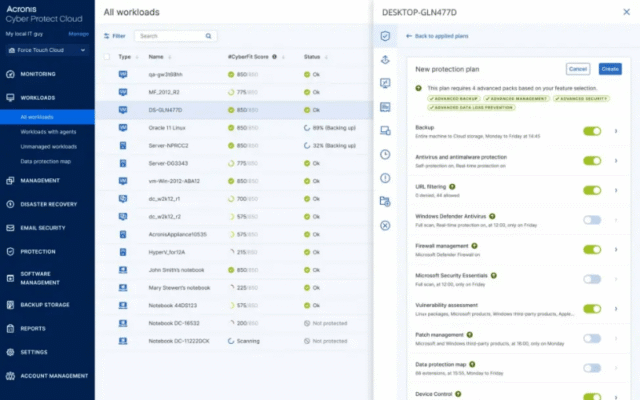The width and height of the screenshot is (640, 400).
Task: Click the Protection shield tab icon in details panel
Action: pyautogui.click(x=385, y=36)
